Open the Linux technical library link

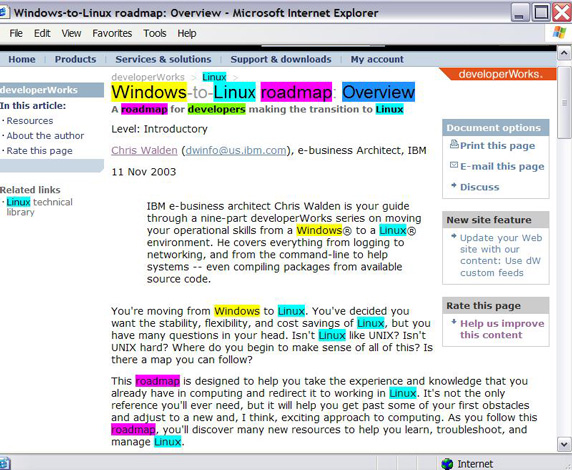tap(39, 207)
